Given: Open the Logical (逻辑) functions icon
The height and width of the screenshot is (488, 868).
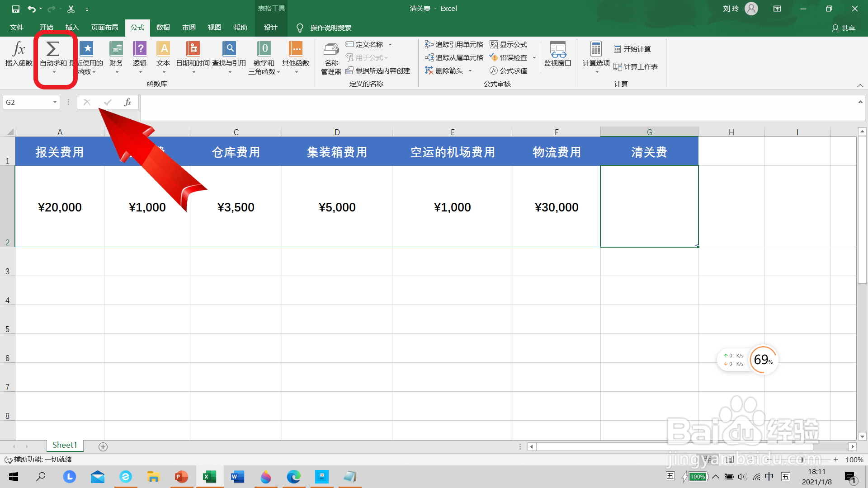Looking at the screenshot, I should click(140, 49).
